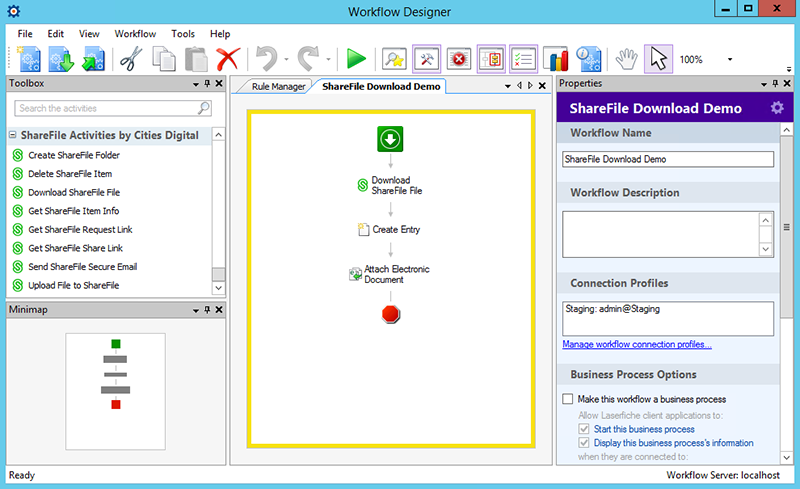Click the gear icon in Properties header

click(x=777, y=108)
